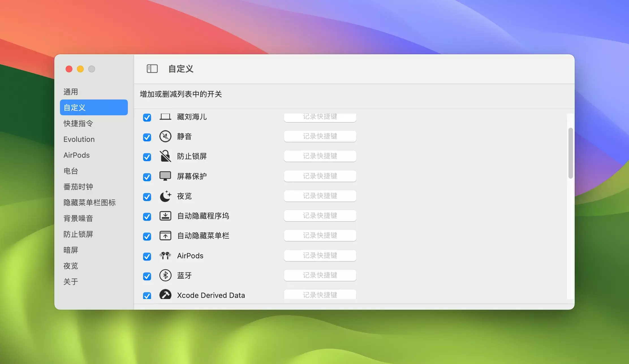Viewport: 629px width, 364px height.
Task: Click the auto-hide Dock icon
Action: coord(165,216)
